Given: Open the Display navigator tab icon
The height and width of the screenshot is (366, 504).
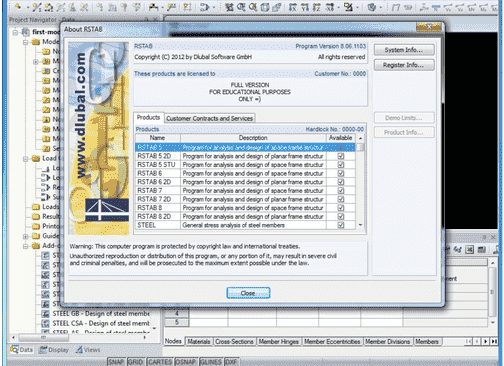Looking at the screenshot, I should click(x=43, y=349).
